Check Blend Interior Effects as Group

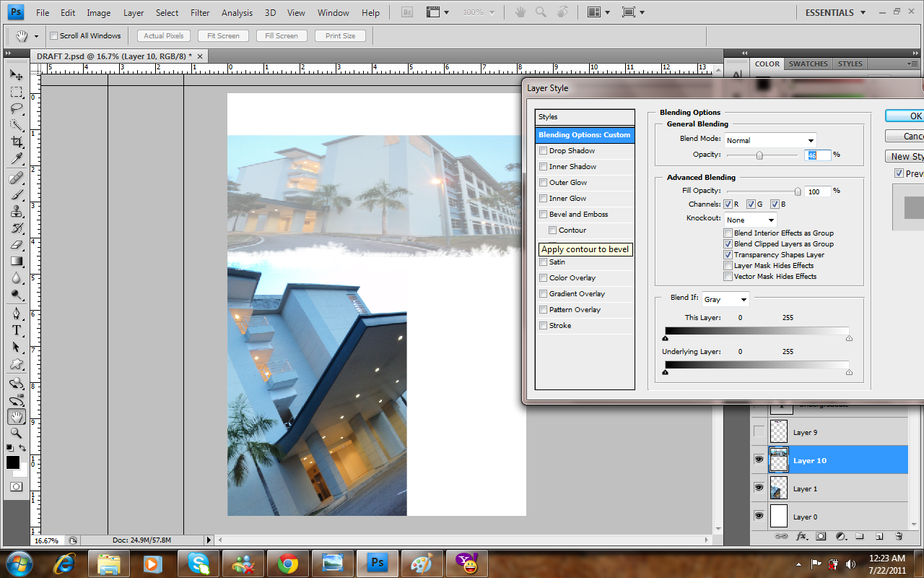(728, 233)
